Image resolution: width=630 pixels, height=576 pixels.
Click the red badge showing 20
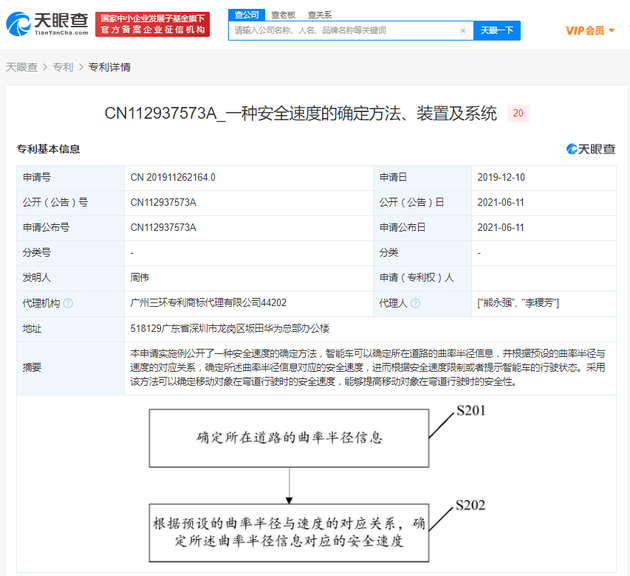(518, 114)
